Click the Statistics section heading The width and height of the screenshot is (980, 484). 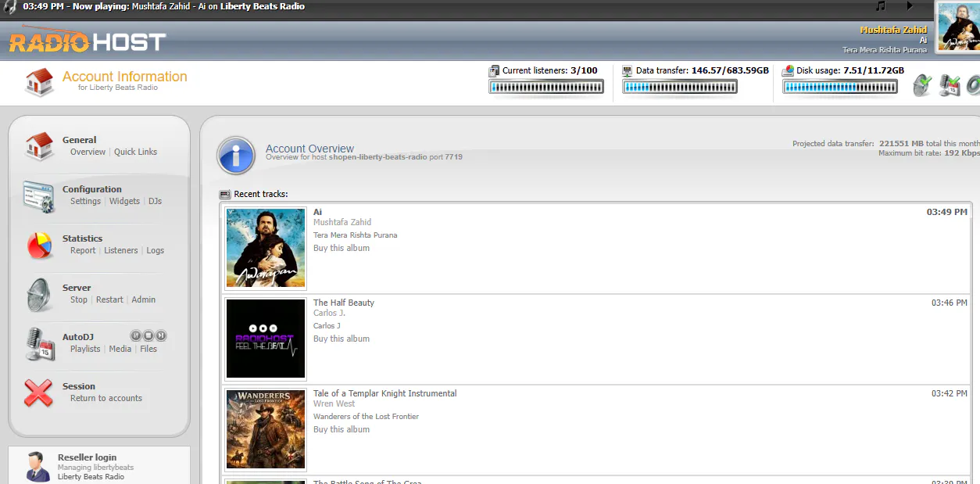[82, 238]
